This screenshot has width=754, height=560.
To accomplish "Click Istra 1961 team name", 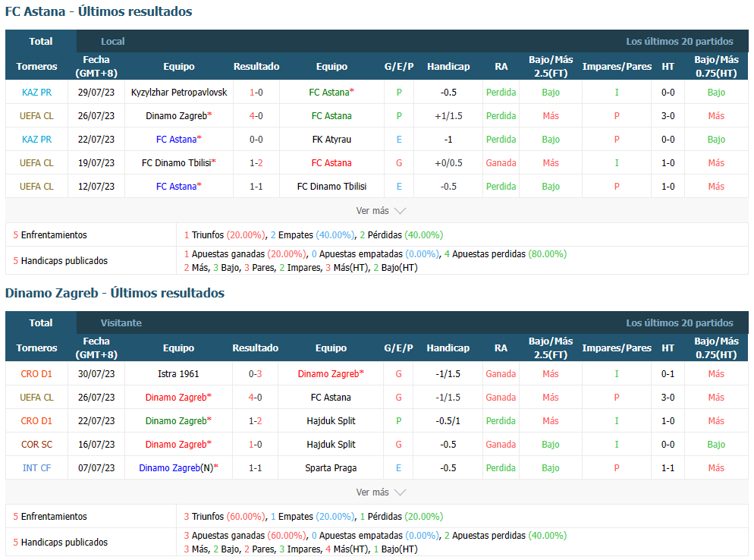I will 178,374.
